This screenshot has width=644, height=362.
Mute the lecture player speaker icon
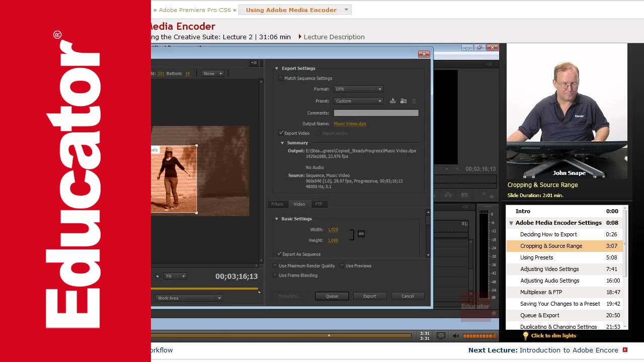[455, 336]
